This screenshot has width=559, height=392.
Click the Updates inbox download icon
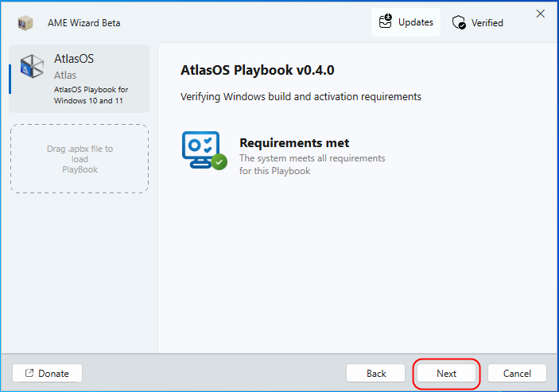tap(386, 21)
